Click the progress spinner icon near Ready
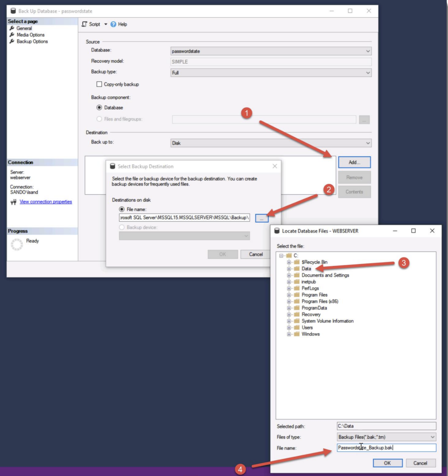448x476 pixels. [x=17, y=244]
